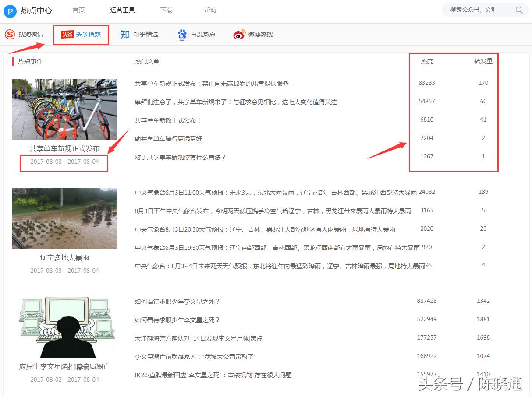Screen dimensions: 532x397
Task: Click the circular 'P' 热点中心 logo
Action: pos(10,11)
